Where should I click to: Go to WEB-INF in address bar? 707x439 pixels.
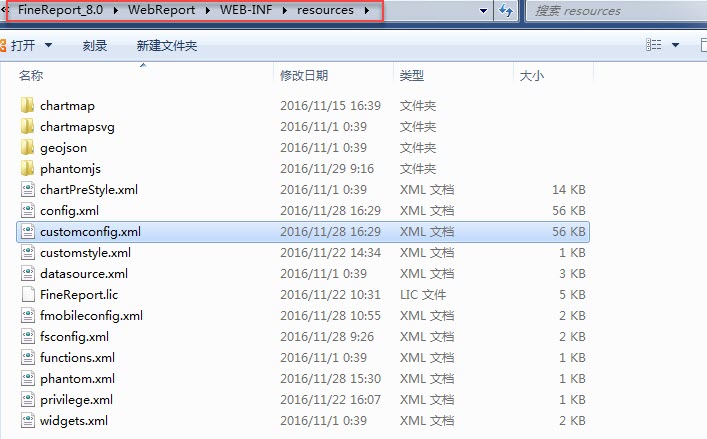[246, 10]
